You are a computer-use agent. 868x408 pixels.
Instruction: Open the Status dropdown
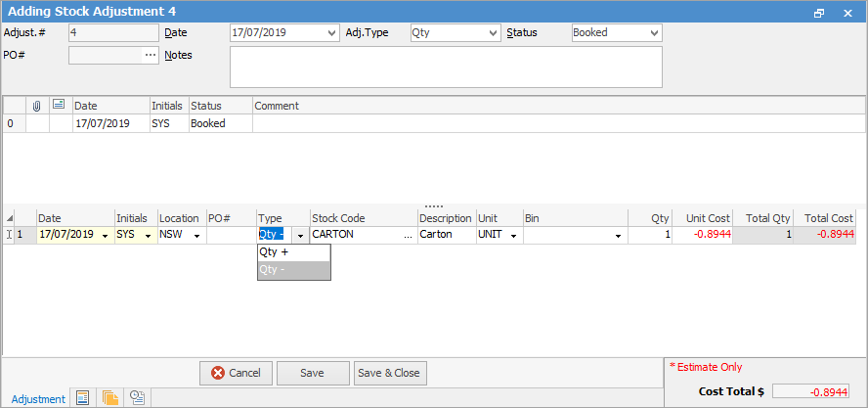point(655,32)
